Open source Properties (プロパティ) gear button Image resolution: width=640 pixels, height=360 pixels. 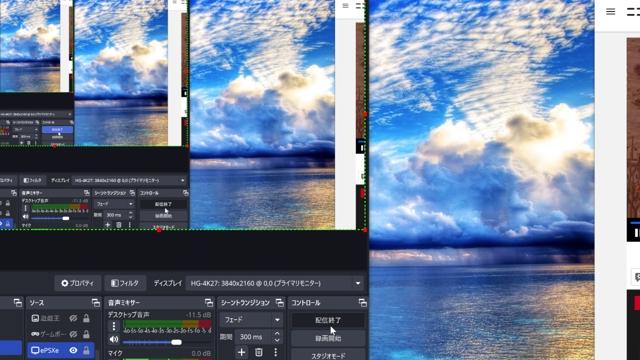click(x=78, y=283)
